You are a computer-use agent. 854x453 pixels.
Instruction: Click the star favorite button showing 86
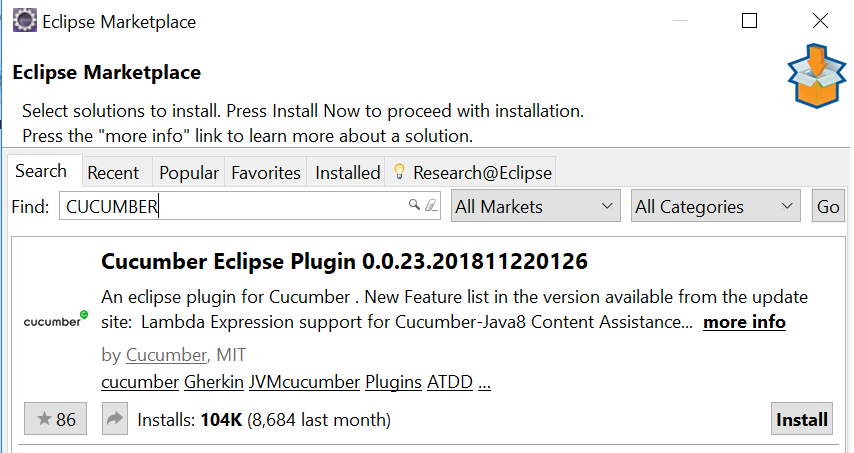click(x=56, y=420)
